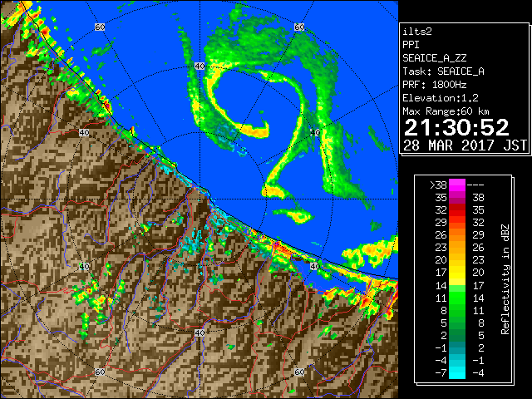Pick the yellow band in the reflectivity color bar
532x399 pixels.
(x=457, y=273)
